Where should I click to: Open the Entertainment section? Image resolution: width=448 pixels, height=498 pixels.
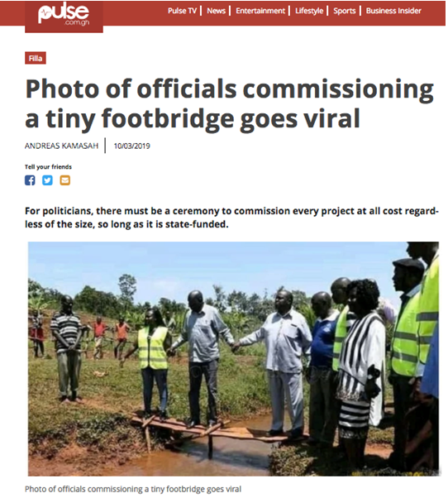[x=260, y=11]
